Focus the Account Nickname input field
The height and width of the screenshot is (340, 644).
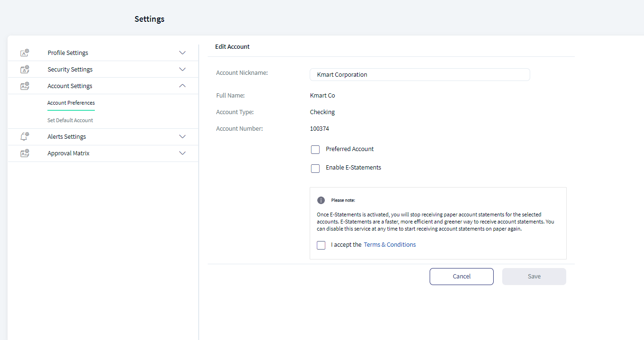coord(420,74)
